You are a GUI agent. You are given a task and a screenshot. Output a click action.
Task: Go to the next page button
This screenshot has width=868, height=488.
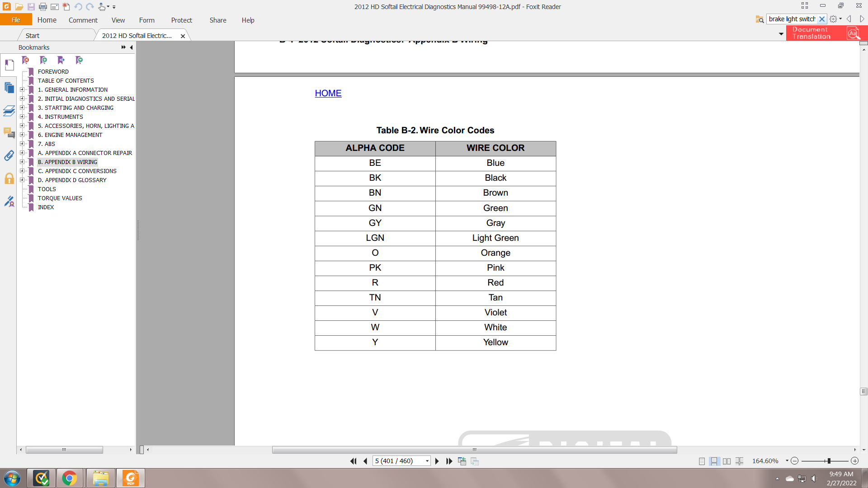click(437, 461)
